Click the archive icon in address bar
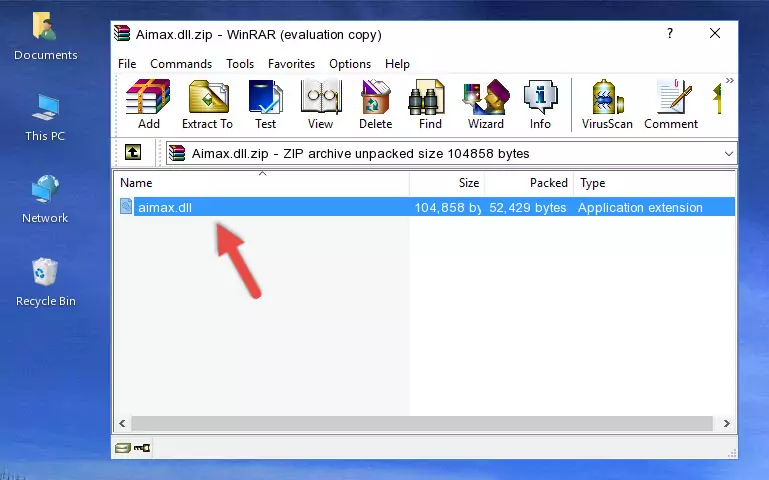Viewport: 769px width, 480px height. (x=177, y=153)
